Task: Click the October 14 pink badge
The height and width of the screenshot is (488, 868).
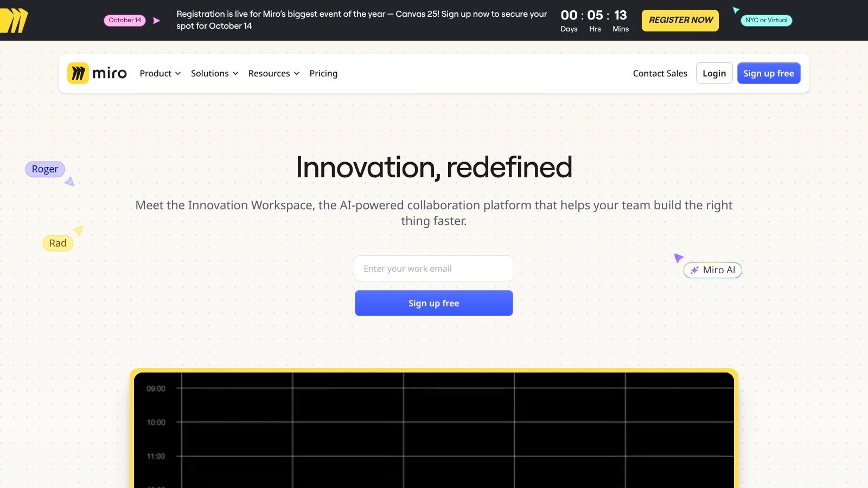Action: [x=125, y=21]
